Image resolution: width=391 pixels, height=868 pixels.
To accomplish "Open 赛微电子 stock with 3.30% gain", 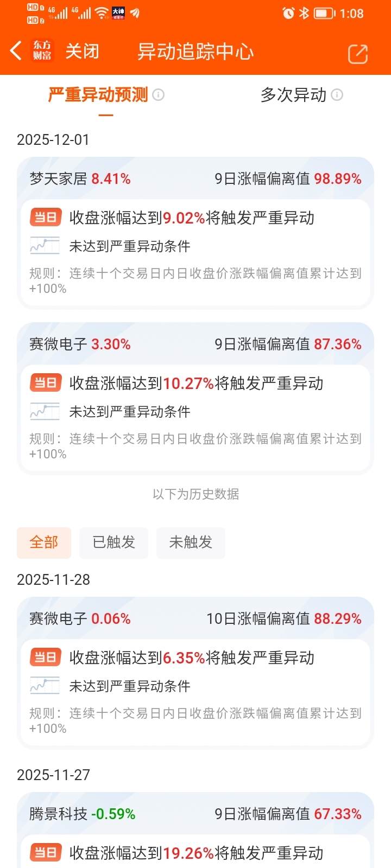I will [80, 344].
